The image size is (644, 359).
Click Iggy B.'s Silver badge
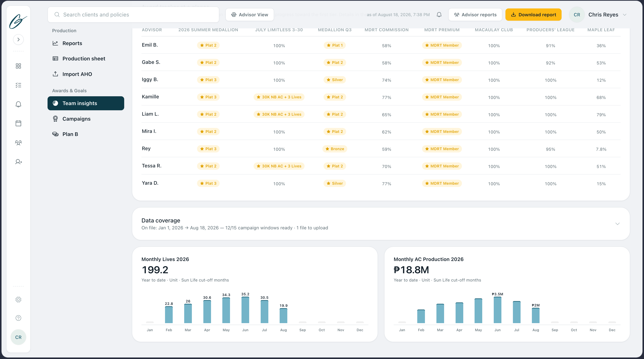pos(334,80)
